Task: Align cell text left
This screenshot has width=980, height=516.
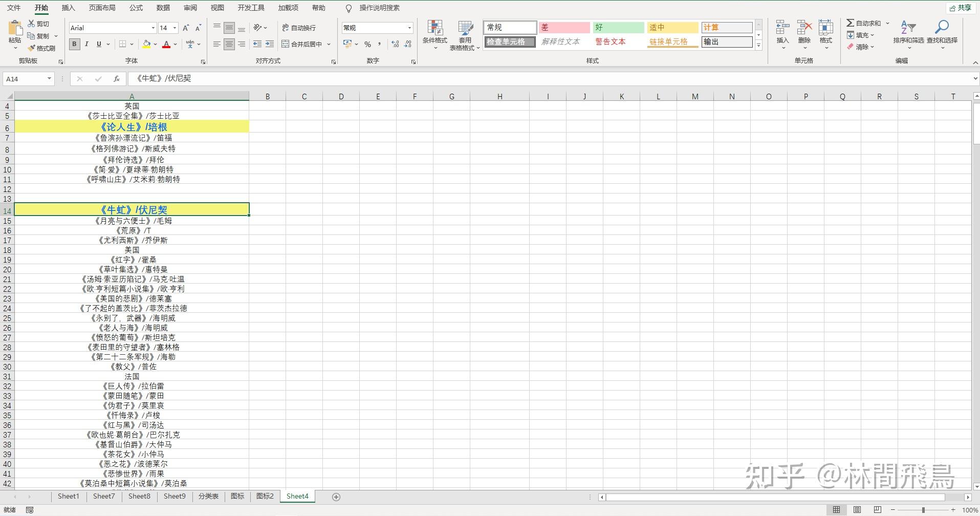Action: (217, 44)
